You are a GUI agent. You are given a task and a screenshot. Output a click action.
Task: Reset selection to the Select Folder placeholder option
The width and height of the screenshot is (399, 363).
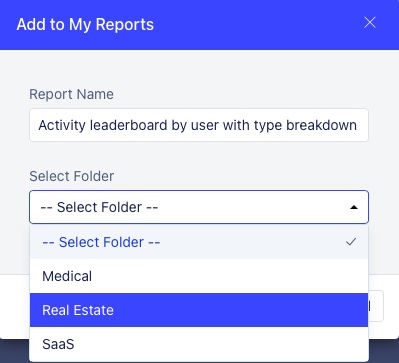click(199, 242)
